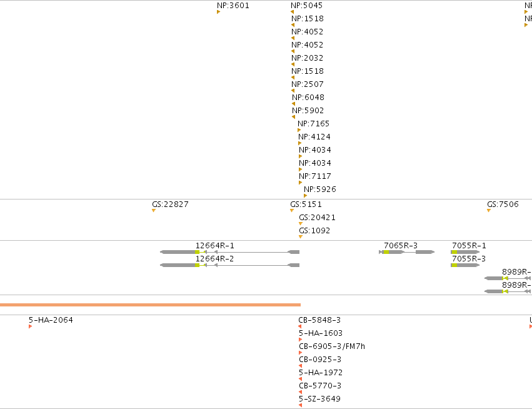The image size is (532, 409).
Task: Select the 12664R-2 transcript model
Action: (x=229, y=265)
